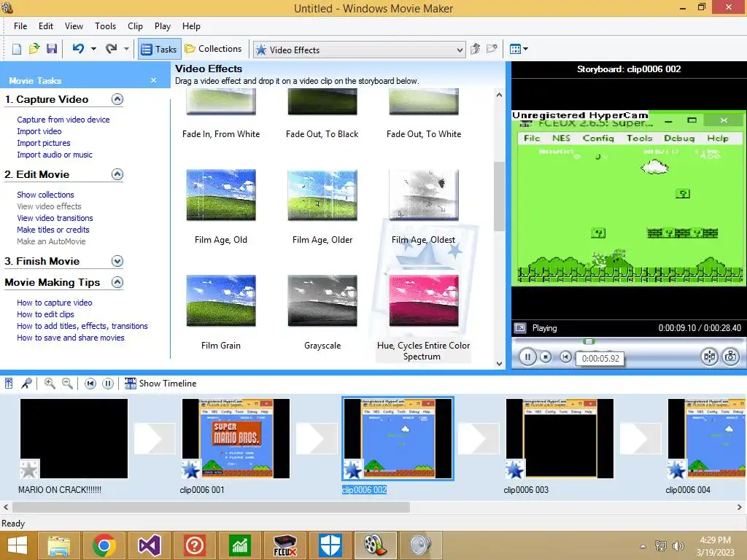
Task: Open the File menu
Action: 20,26
